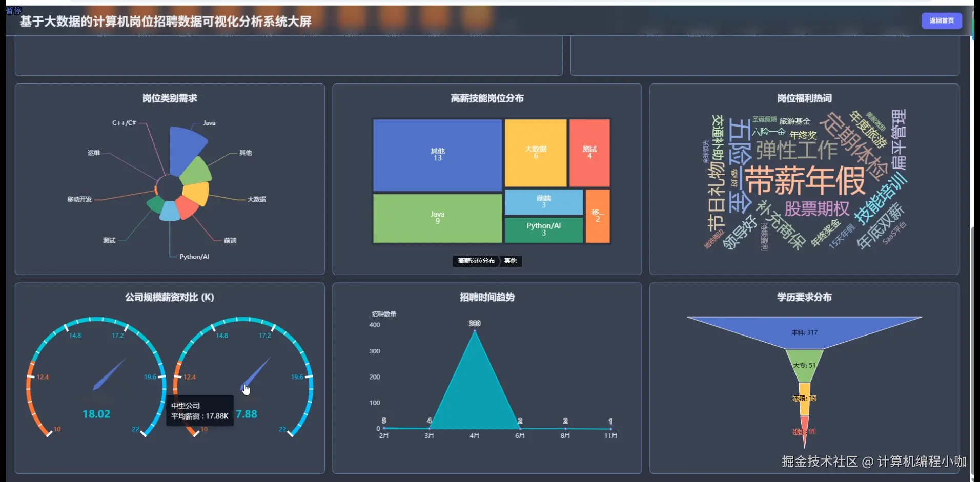Go to 高薪岗位分布 breadcrumb root
The image size is (980, 482).
[476, 261]
